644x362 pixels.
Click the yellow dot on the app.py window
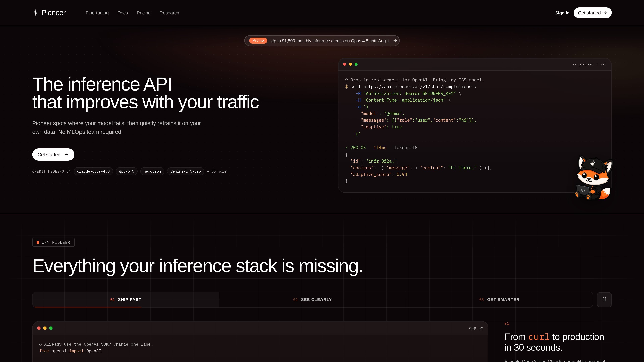pyautogui.click(x=45, y=328)
